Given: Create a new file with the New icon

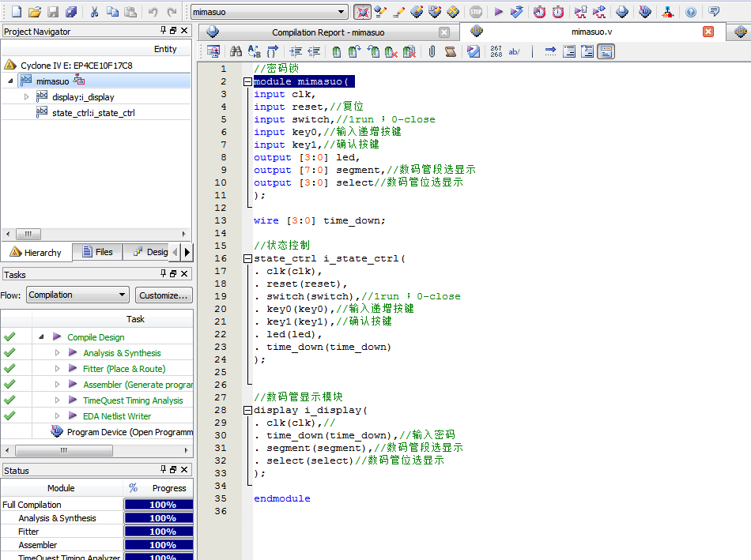Looking at the screenshot, I should tap(17, 12).
